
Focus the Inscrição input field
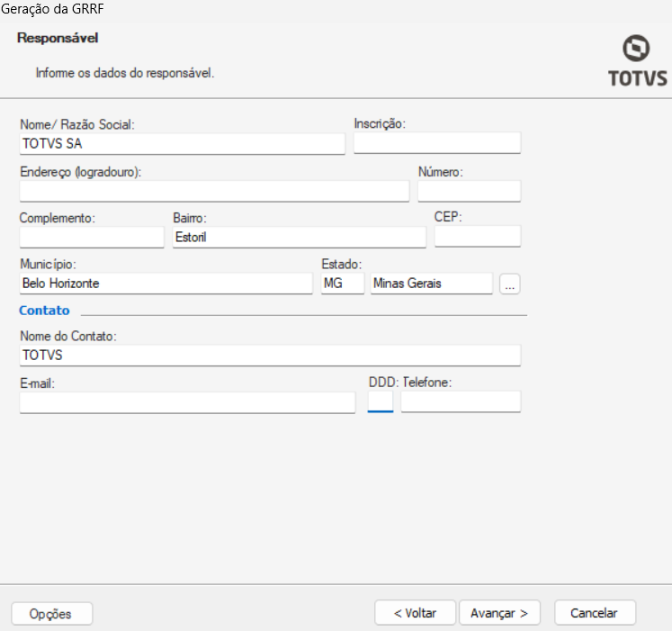pyautogui.click(x=437, y=143)
